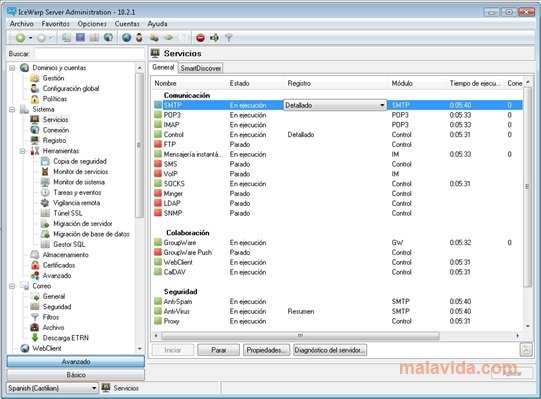This screenshot has height=399, width=541.
Task: Open the Ayuda menu
Action: [157, 24]
